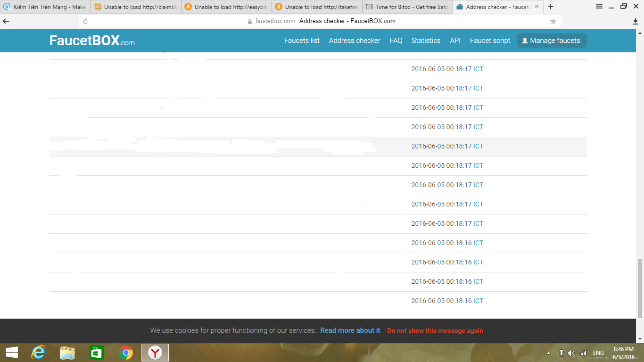
Task: Open the downloads arrow icon
Action: coord(636,21)
